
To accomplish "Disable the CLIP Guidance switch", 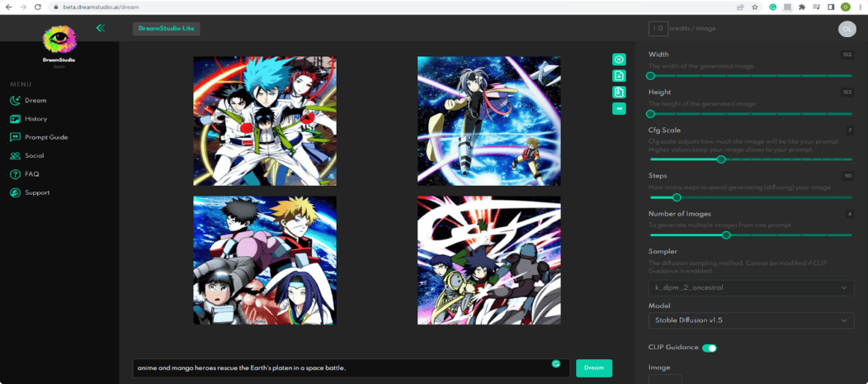I will tap(709, 348).
